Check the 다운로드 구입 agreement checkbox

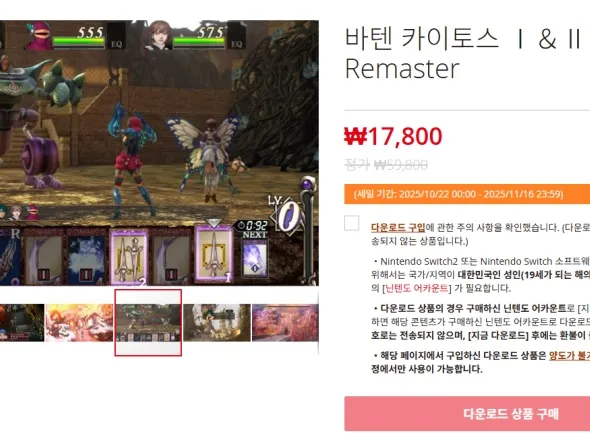[x=351, y=223]
